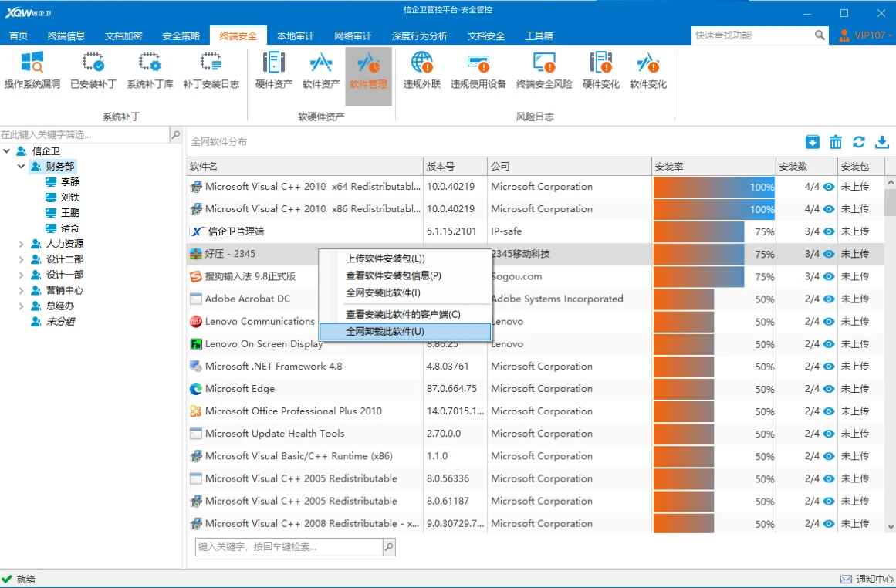This screenshot has height=588, width=896.
Task: Select 全网安装此软件(I) from the context menu
Action: pos(404,292)
